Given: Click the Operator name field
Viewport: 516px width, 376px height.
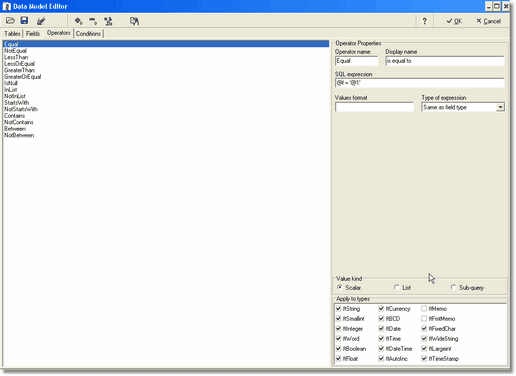Looking at the screenshot, I should pyautogui.click(x=356, y=61).
